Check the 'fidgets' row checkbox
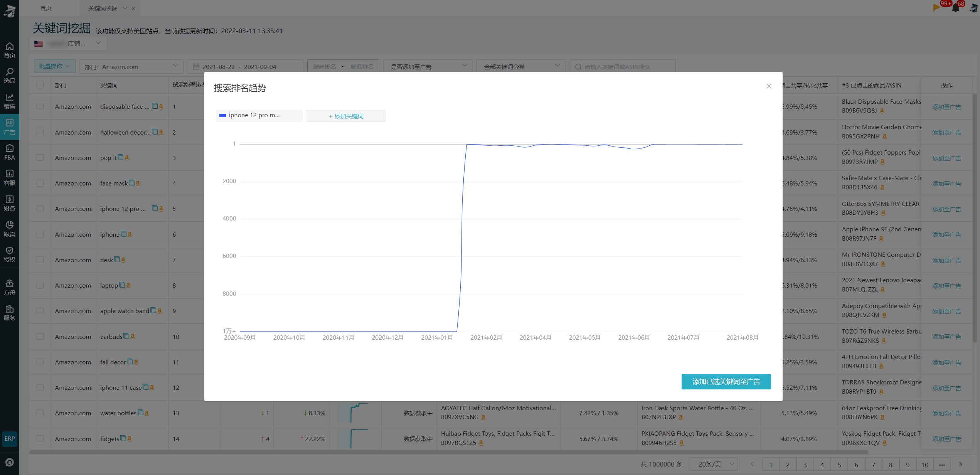 pyautogui.click(x=40, y=438)
